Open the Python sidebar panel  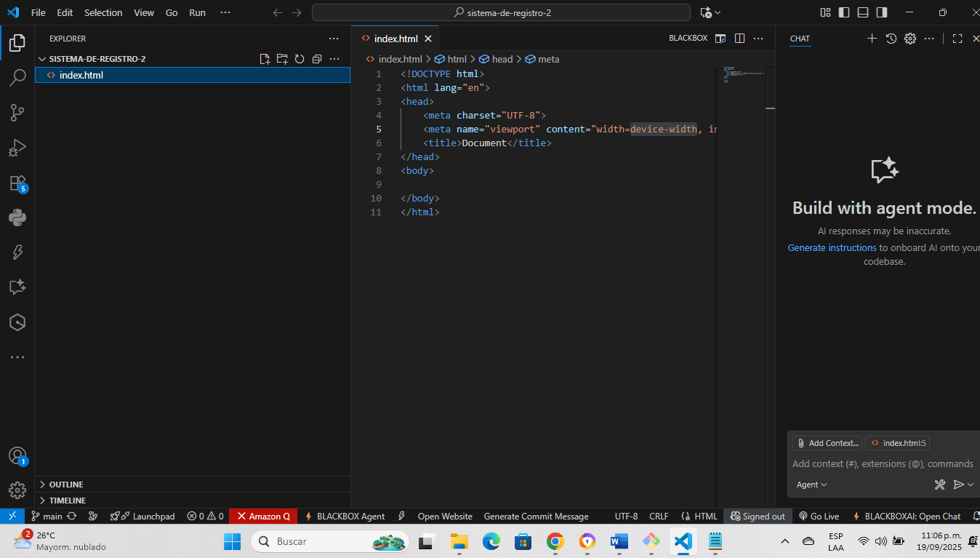[x=17, y=218]
